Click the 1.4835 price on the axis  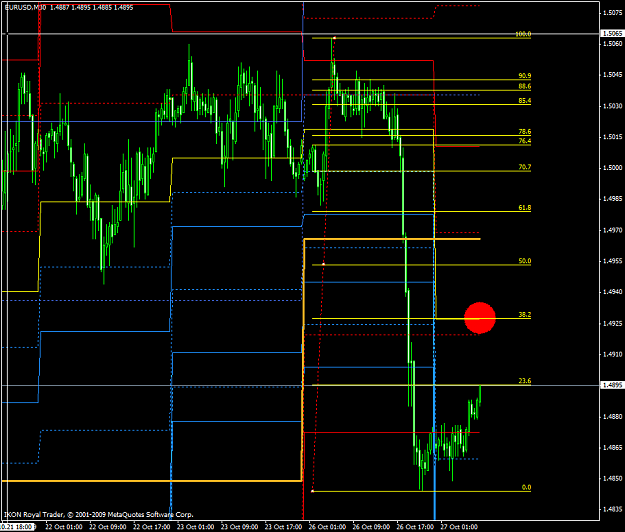coord(612,509)
